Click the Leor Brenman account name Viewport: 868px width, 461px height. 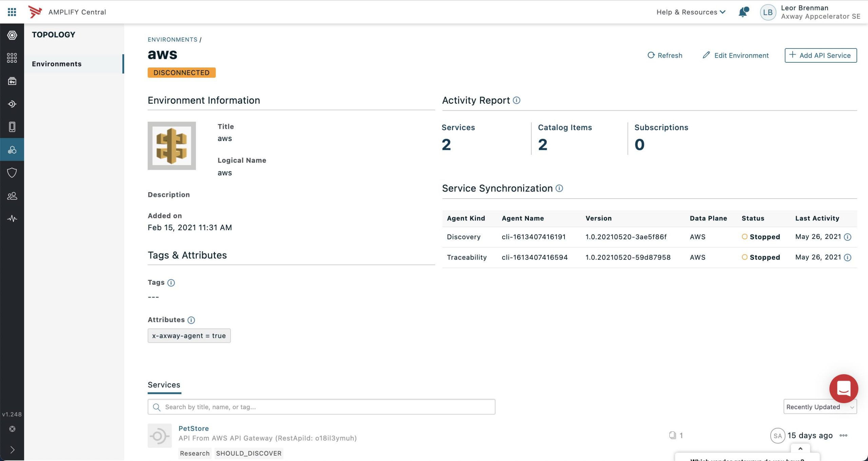click(805, 8)
